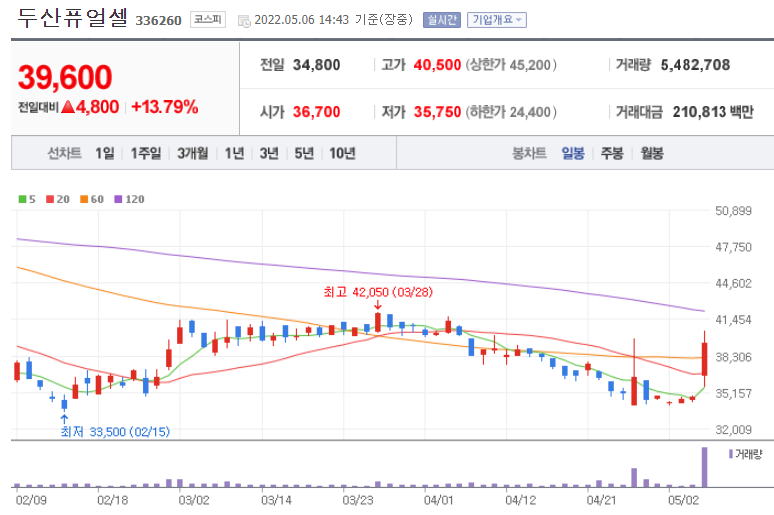774x515 pixels.
Task: Click the change percentage +13.79%
Action: (x=165, y=107)
